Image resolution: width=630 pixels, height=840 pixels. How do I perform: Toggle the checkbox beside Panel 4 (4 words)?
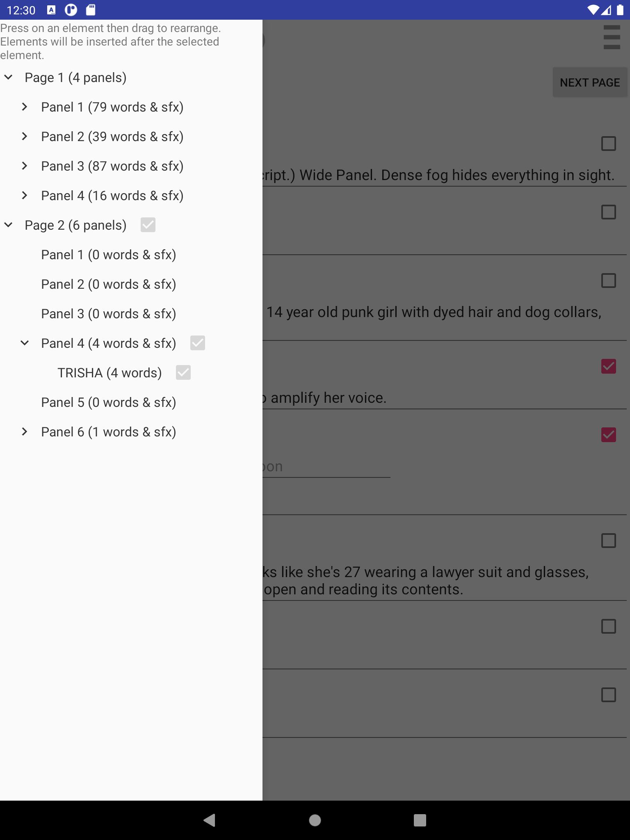[x=198, y=343]
